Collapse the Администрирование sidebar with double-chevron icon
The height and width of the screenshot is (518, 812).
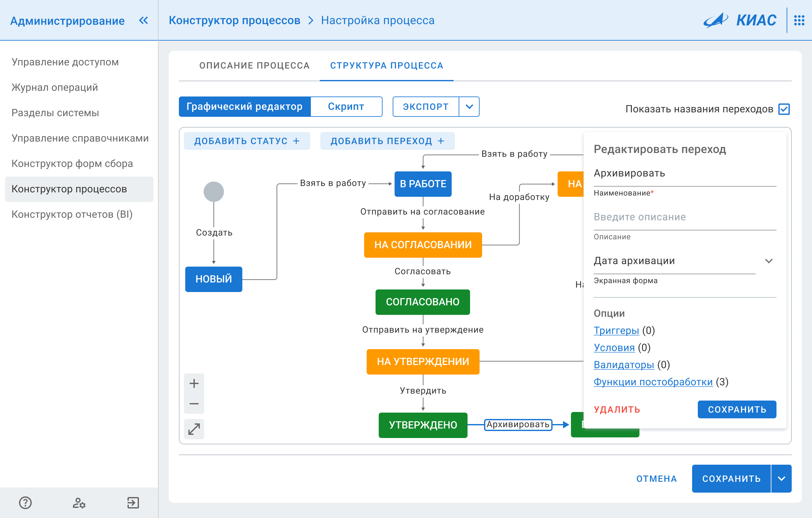tap(144, 20)
